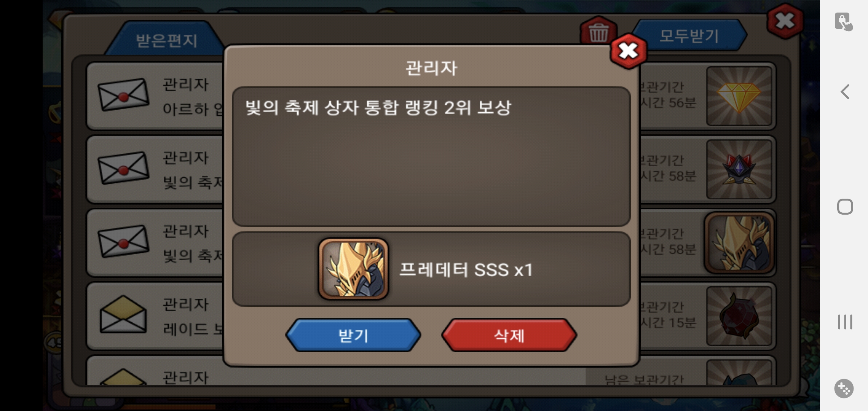Tap the Android home button
The height and width of the screenshot is (411, 868).
(x=845, y=207)
